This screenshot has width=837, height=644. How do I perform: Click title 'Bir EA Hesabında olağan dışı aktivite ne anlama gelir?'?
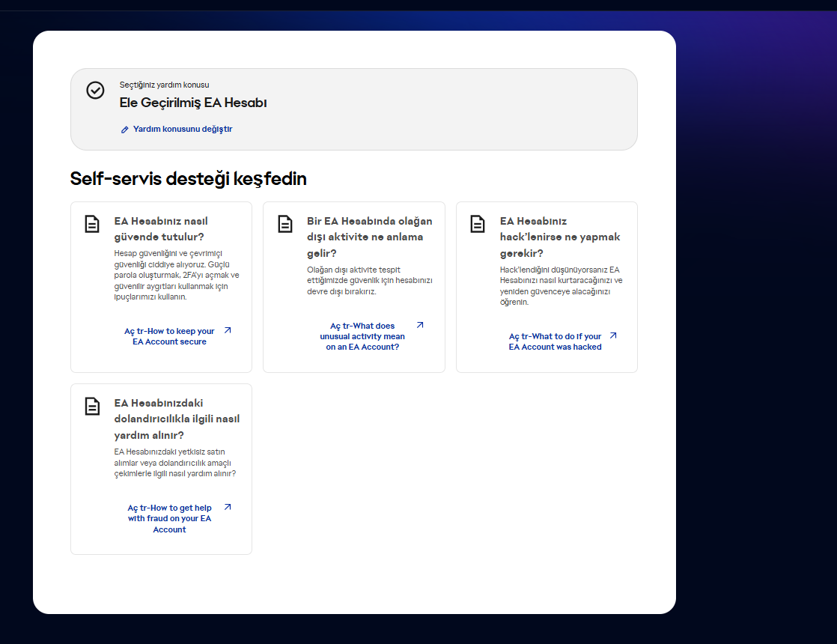(369, 237)
